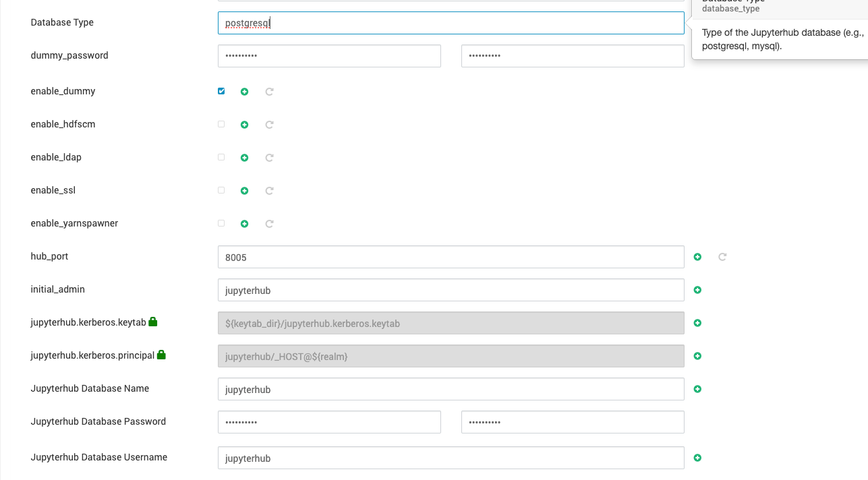Click the Database Type label

click(62, 22)
